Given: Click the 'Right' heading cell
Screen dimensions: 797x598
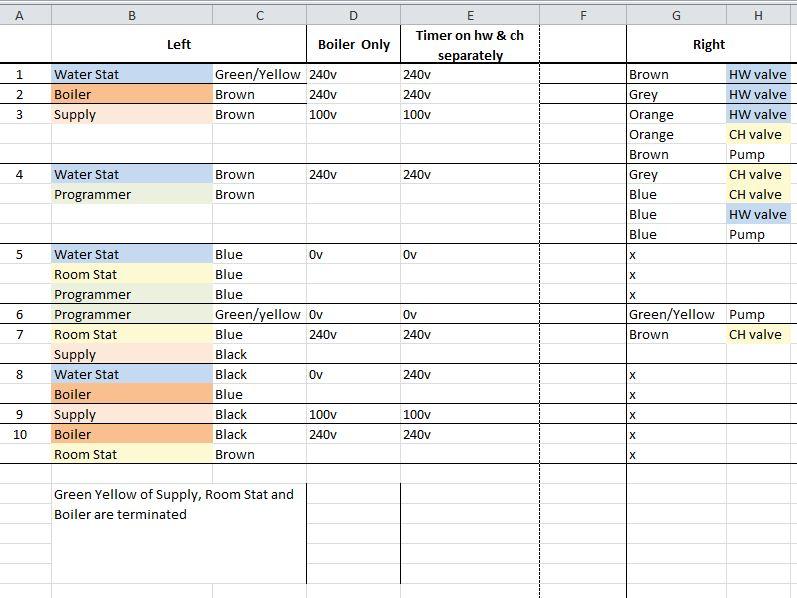Looking at the screenshot, I should [x=708, y=44].
